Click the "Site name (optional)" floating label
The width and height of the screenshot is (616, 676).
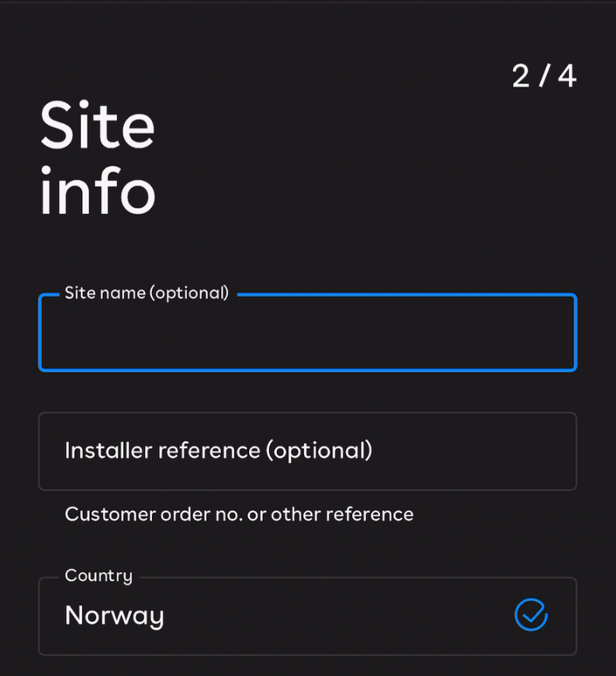click(147, 293)
